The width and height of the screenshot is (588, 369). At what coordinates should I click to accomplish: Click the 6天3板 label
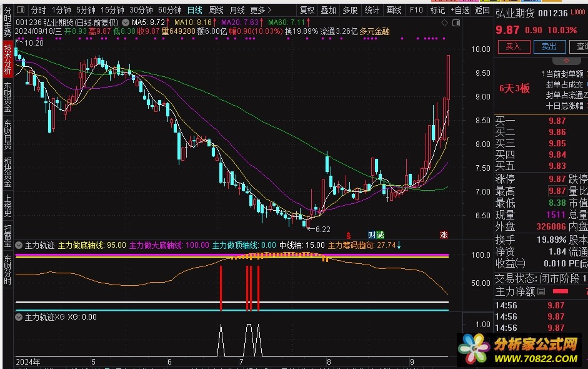[x=514, y=89]
